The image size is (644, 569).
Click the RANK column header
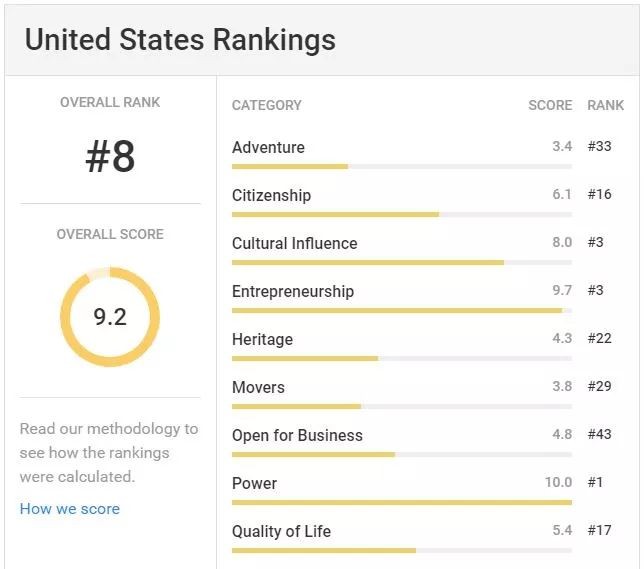click(x=605, y=105)
